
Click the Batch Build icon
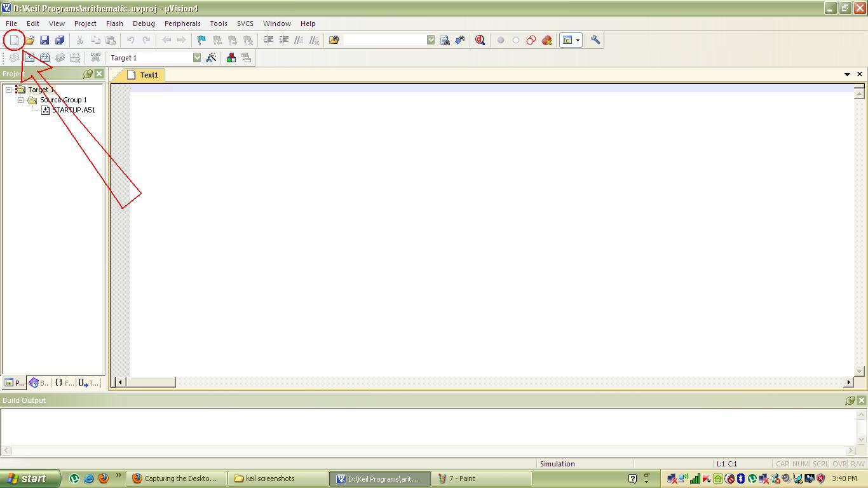pos(60,58)
